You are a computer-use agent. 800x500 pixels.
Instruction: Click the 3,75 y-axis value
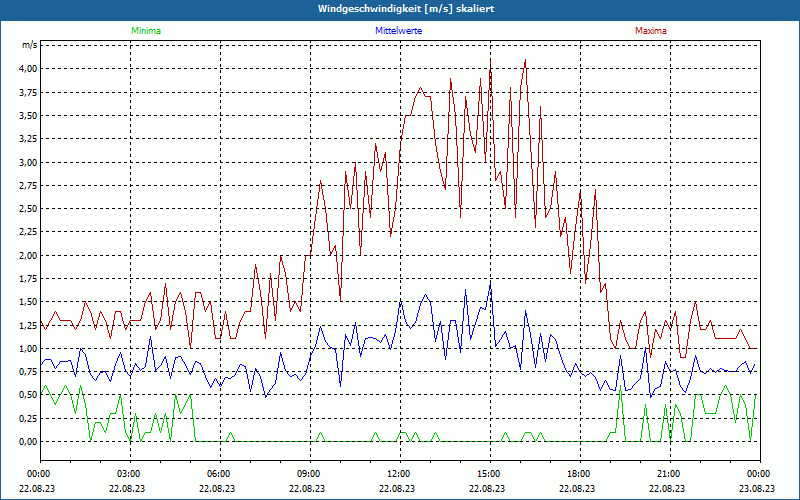pyautogui.click(x=29, y=92)
